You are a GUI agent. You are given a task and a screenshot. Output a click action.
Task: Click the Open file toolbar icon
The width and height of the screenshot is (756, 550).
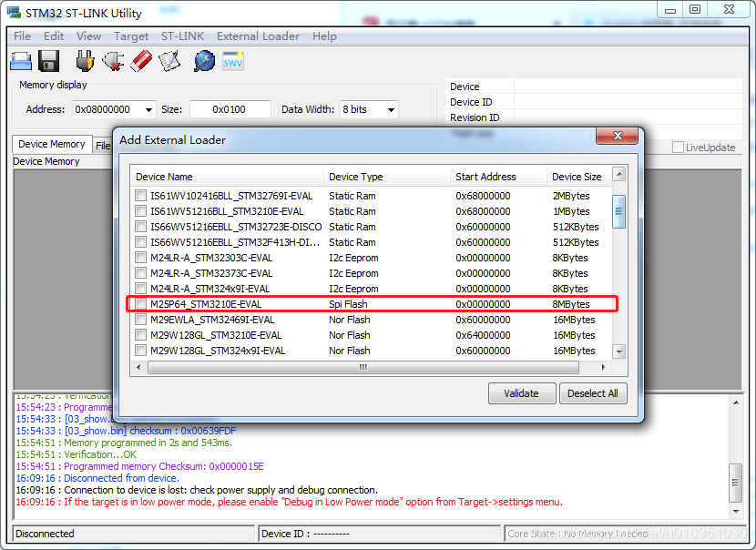point(21,62)
